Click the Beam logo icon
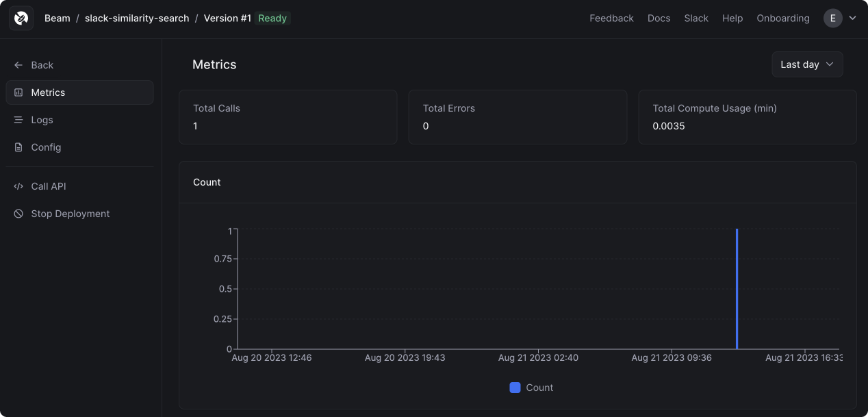The height and width of the screenshot is (417, 868). [21, 18]
